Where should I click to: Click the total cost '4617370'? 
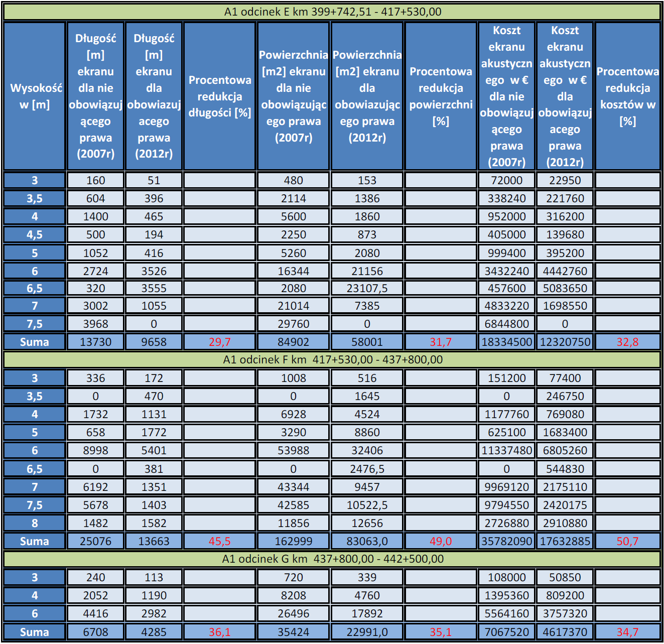tap(565, 632)
